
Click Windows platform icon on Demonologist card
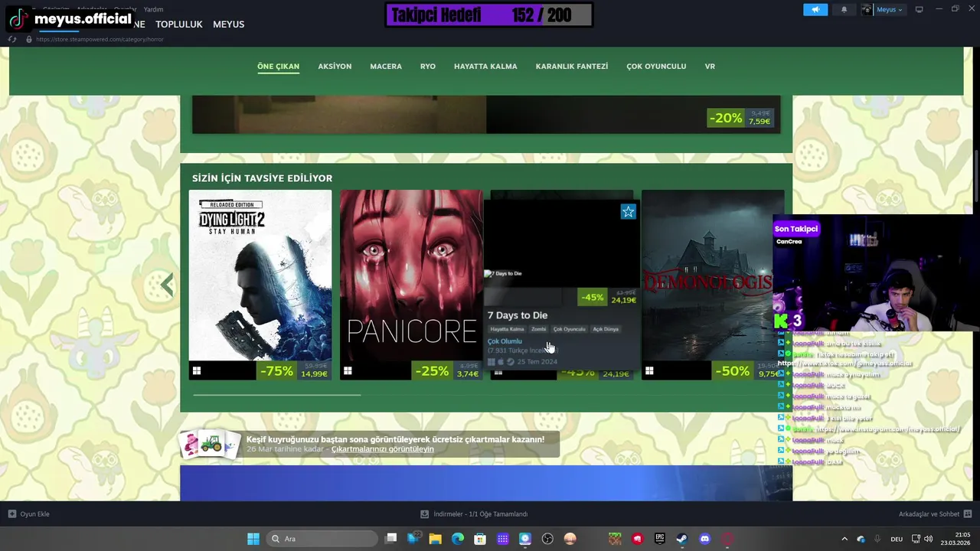tap(649, 371)
